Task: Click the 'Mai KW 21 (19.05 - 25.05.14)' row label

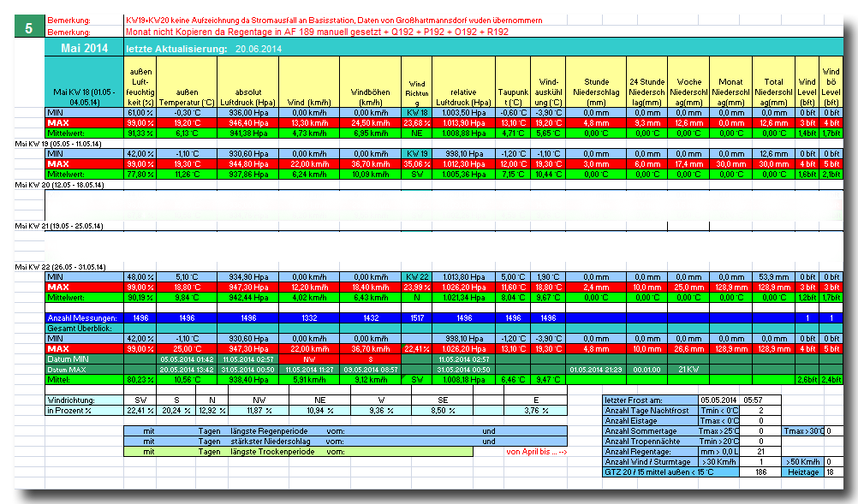Action: pyautogui.click(x=58, y=226)
